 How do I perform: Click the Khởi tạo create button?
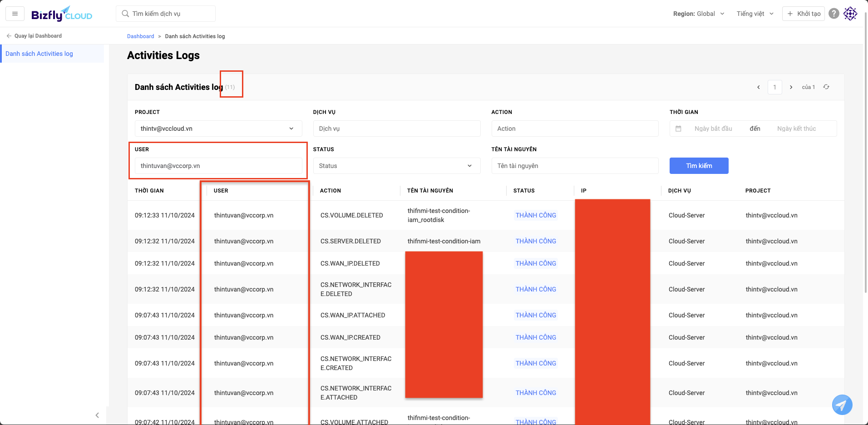pos(803,14)
